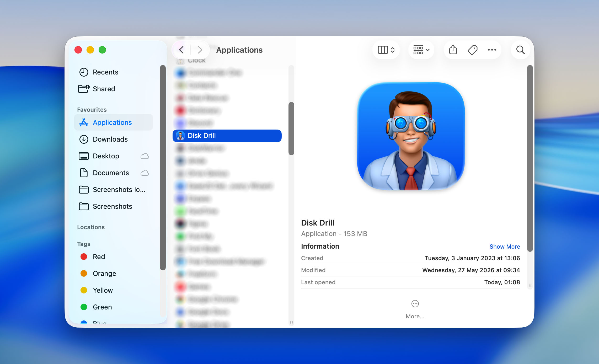Select the Green tag
Screen dimensions: 599x364
click(113, 307)
